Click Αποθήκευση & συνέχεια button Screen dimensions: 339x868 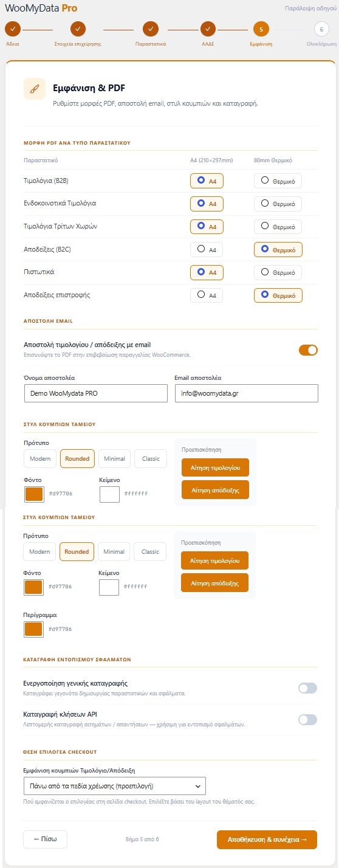point(267,839)
